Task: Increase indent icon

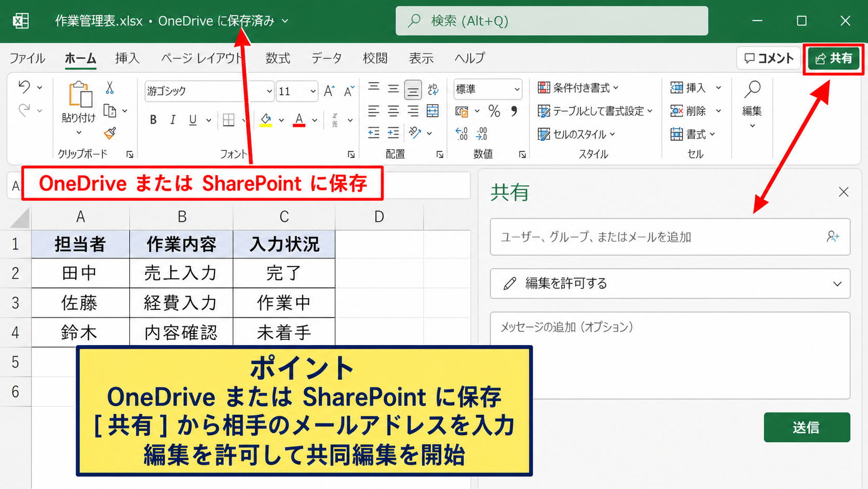Action: coord(394,134)
